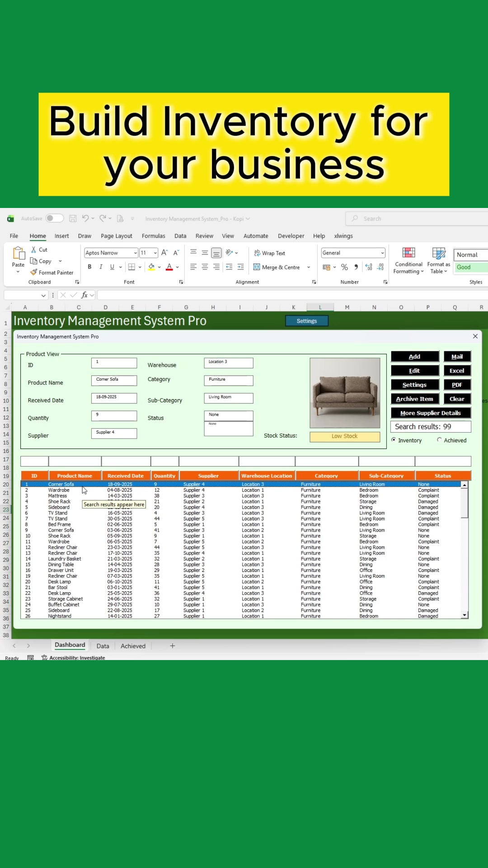Open the Insert ribbon tab

62,236
